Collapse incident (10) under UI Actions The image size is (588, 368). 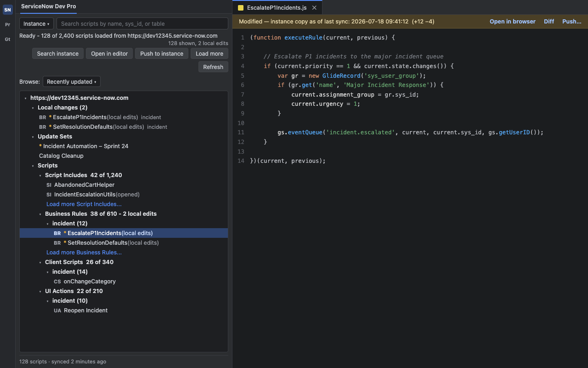48,301
